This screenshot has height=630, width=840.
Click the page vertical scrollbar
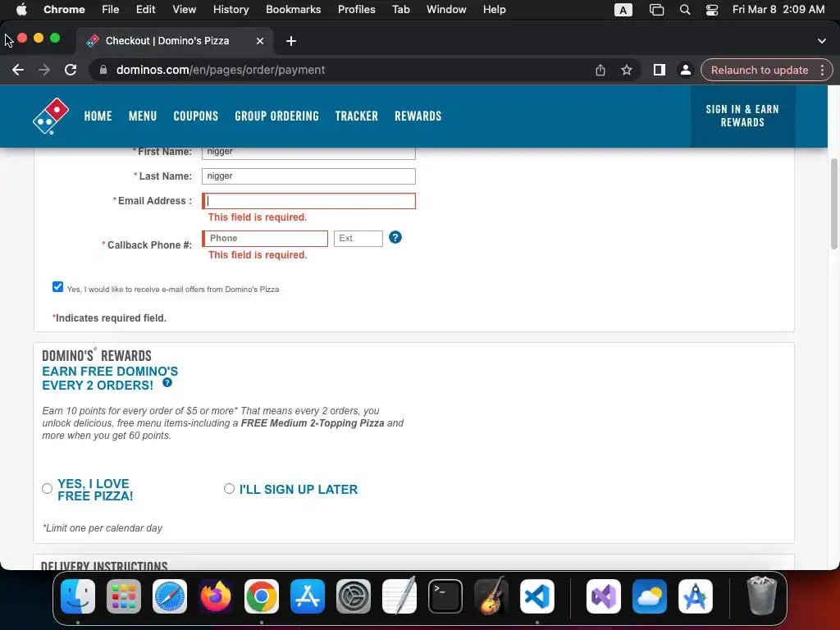coord(833,203)
